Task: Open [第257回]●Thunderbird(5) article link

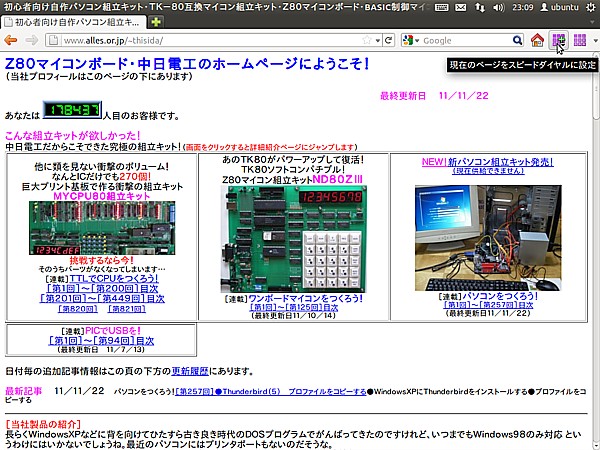Action: click(271, 391)
